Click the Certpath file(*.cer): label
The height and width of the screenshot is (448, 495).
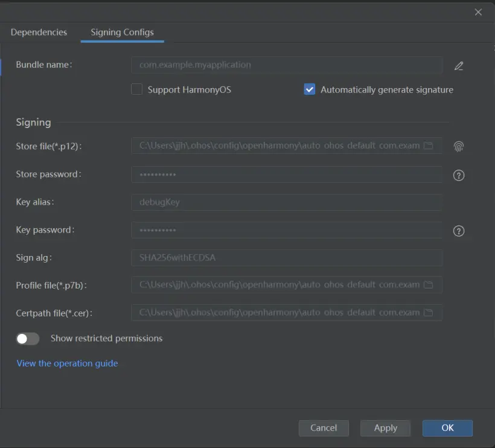54,313
